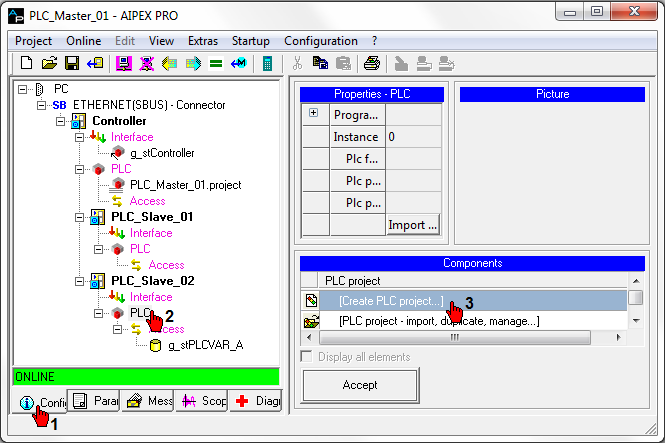
Task: Open a project using the folder icon
Action: (x=49, y=64)
